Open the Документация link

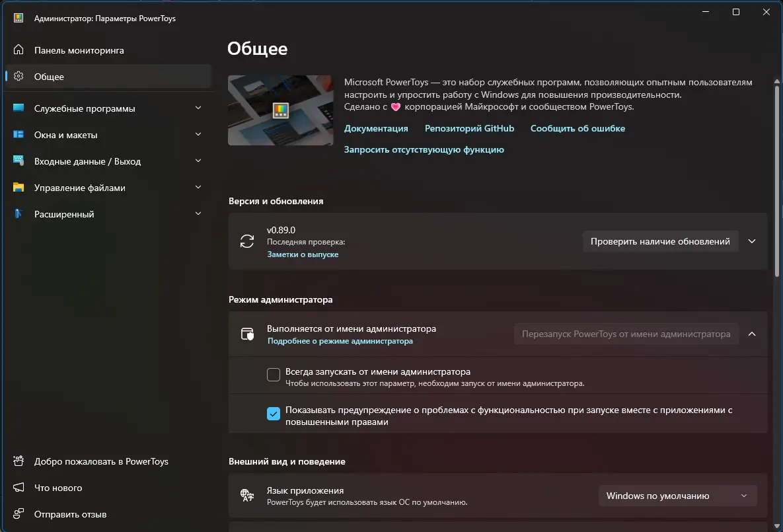tap(375, 128)
